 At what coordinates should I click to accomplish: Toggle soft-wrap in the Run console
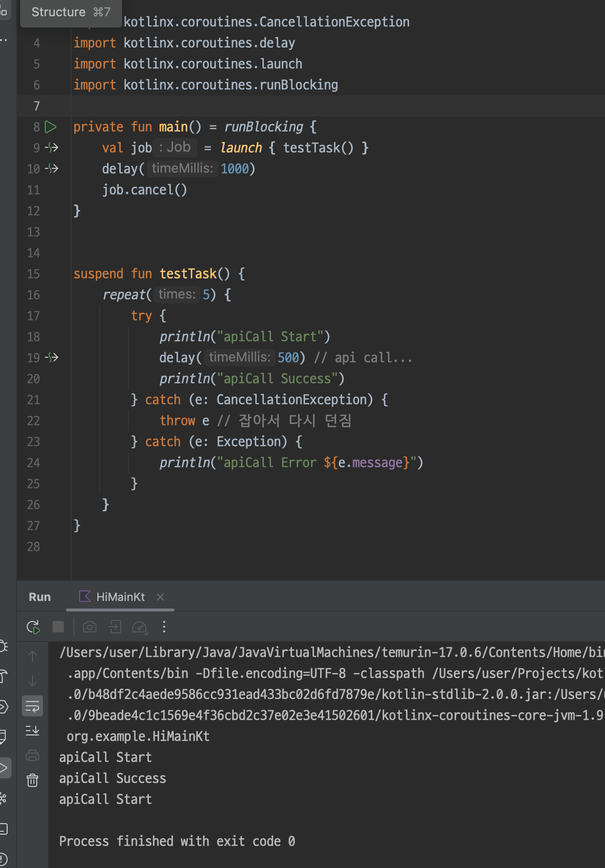coord(32,706)
